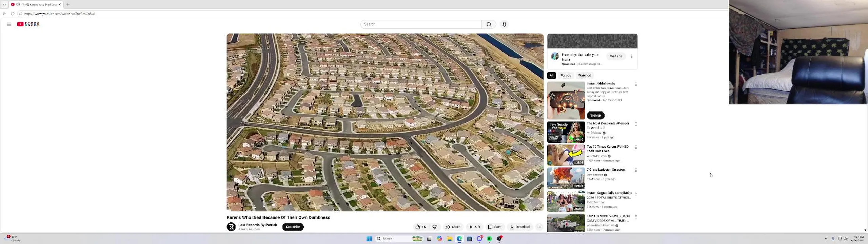Open options menu for Free play ad

coord(632,56)
